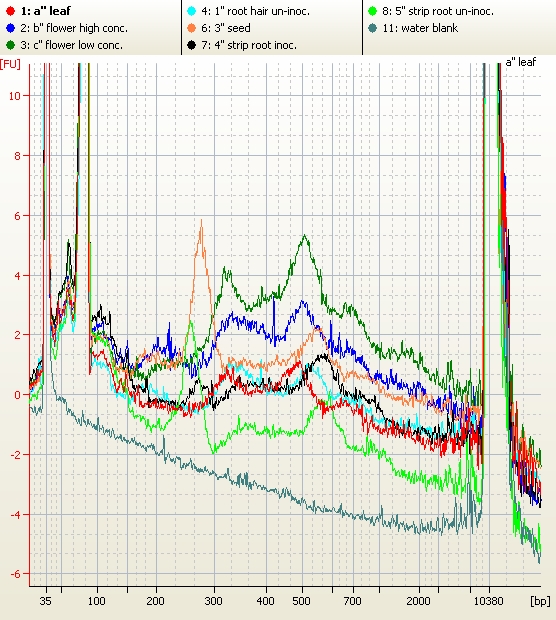Click the a" leaf label above the chart
556x620 pixels.
pyautogui.click(x=520, y=62)
